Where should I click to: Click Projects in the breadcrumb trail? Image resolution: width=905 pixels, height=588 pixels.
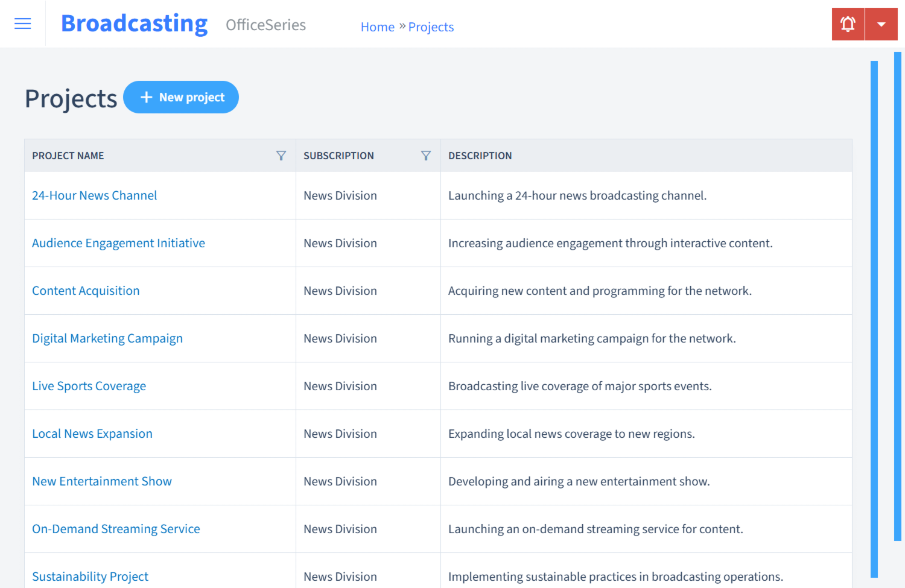(x=431, y=27)
